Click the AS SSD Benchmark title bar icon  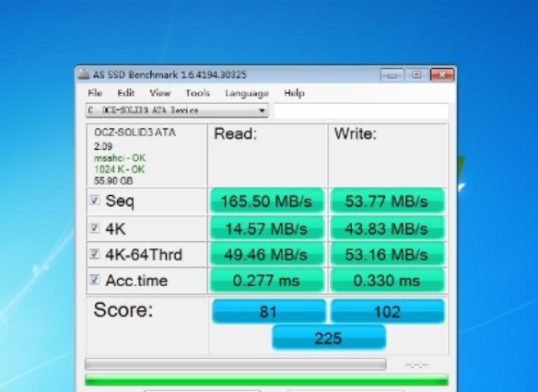coord(84,75)
